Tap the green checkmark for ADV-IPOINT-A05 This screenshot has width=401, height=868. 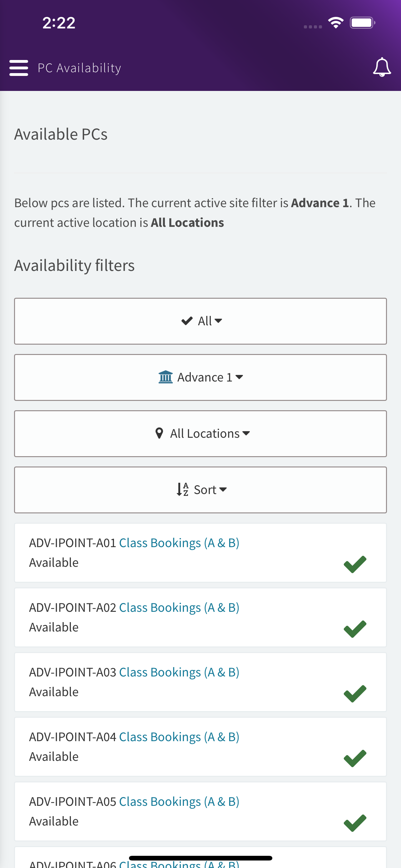(355, 823)
